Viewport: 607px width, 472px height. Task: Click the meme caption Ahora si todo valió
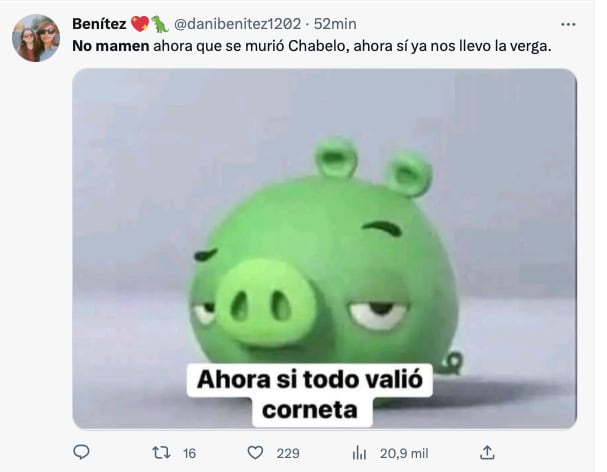[x=309, y=379]
